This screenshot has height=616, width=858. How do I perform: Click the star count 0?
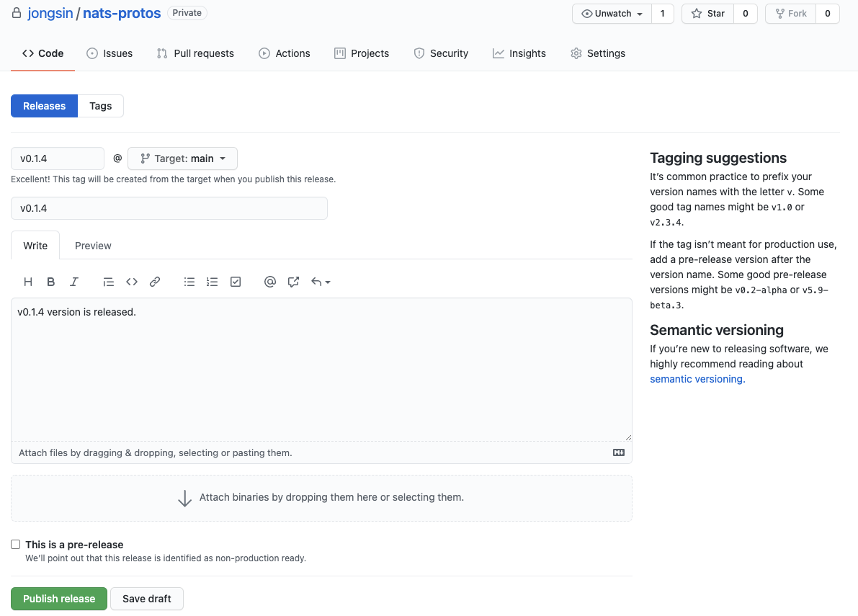(746, 14)
